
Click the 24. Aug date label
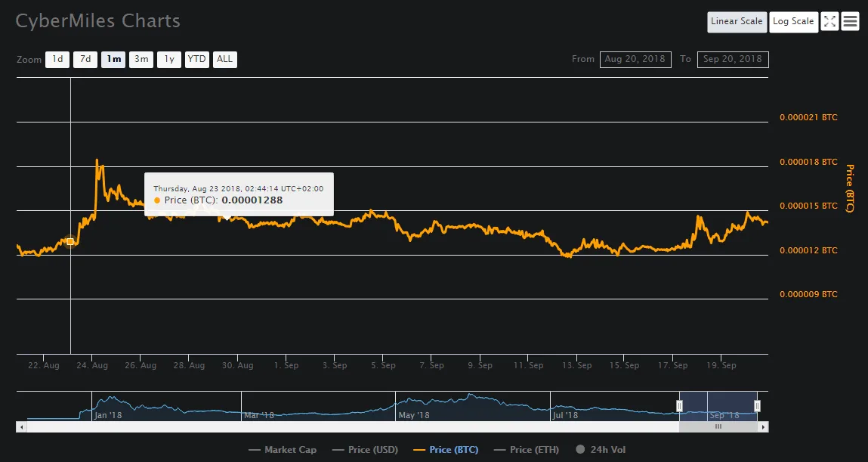point(92,366)
